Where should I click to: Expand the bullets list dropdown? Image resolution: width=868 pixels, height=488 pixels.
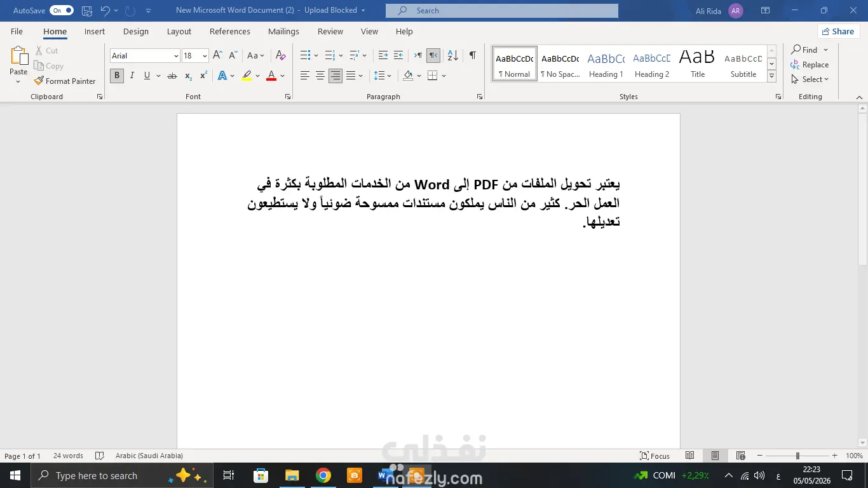pyautogui.click(x=317, y=56)
